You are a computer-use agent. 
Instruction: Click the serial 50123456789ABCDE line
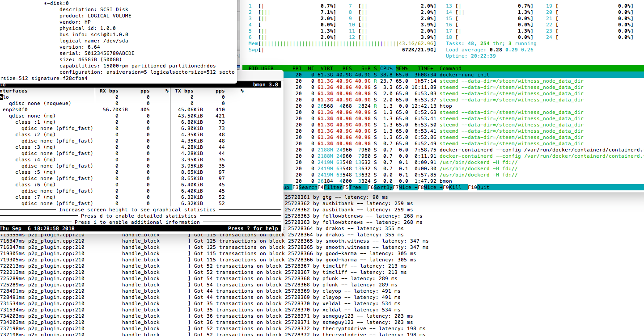97,53
